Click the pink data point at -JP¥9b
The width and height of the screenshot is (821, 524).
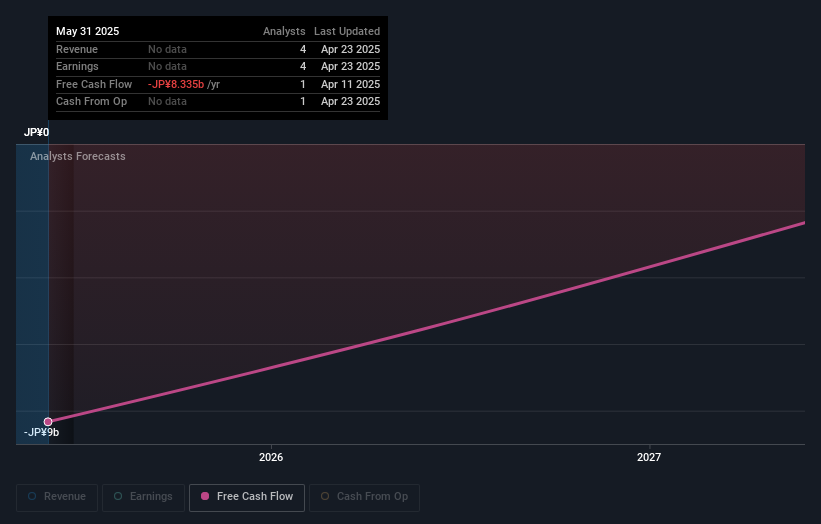48,422
